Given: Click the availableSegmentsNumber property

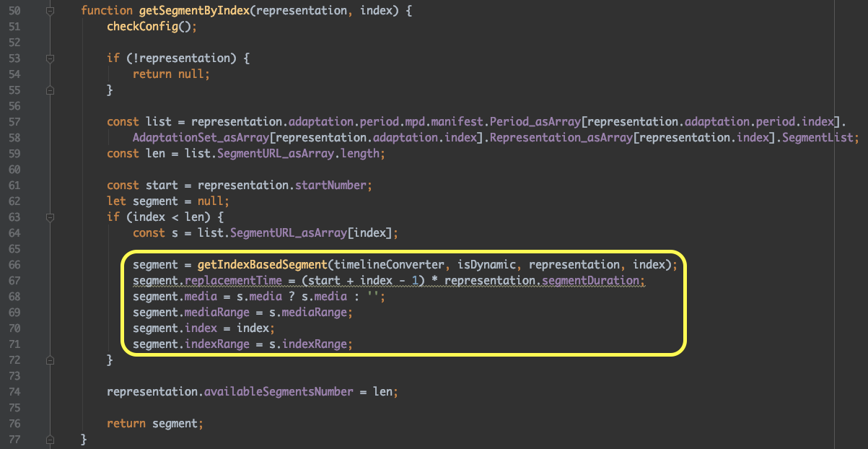Looking at the screenshot, I should [x=278, y=392].
